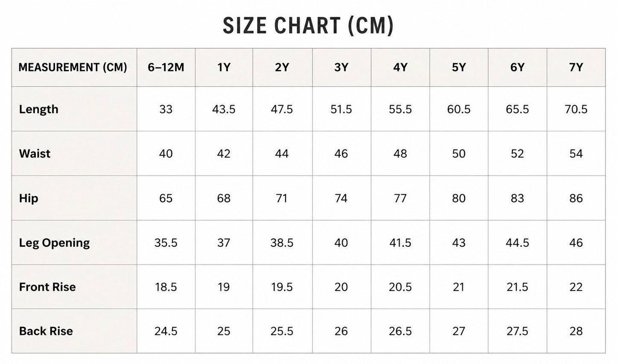Click the Hip value 83 cell
The width and height of the screenshot is (617, 364).
pyautogui.click(x=518, y=198)
